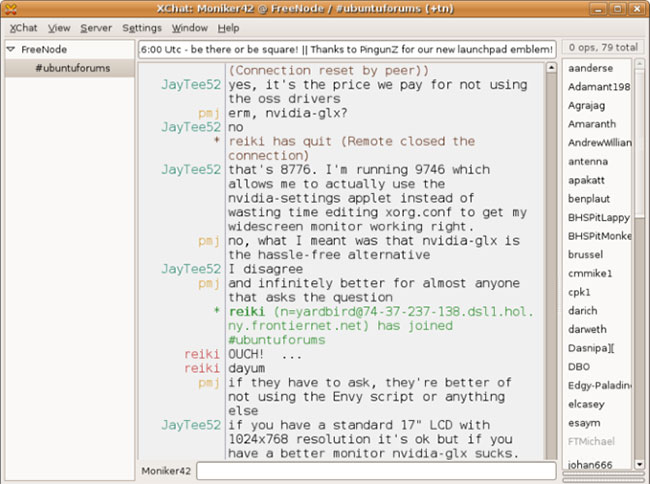Screen dimensions: 650x484
Task: Click chat scrollbar up arrow
Action: (x=549, y=69)
